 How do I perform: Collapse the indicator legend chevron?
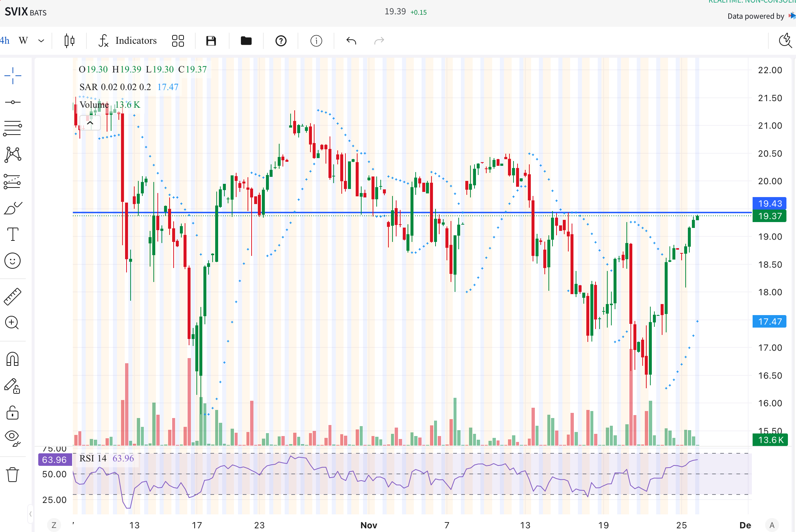90,123
